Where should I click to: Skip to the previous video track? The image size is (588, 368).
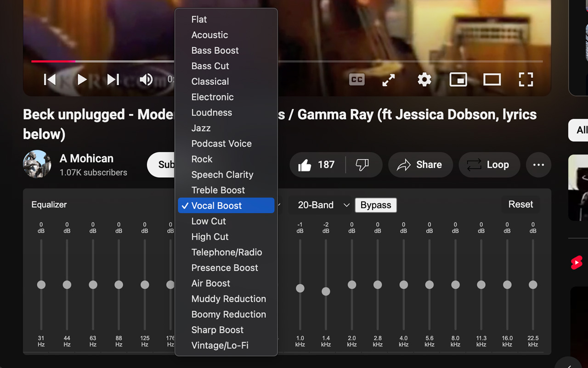[50, 80]
